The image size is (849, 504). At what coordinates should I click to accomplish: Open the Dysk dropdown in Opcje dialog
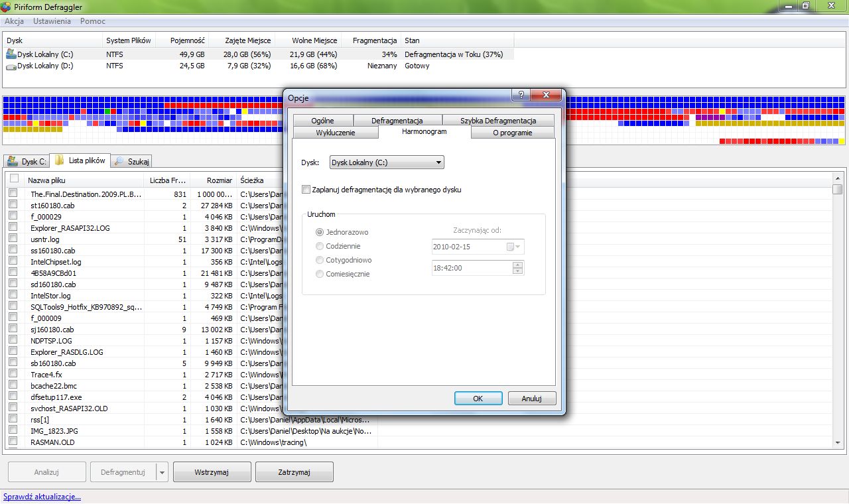click(x=387, y=162)
